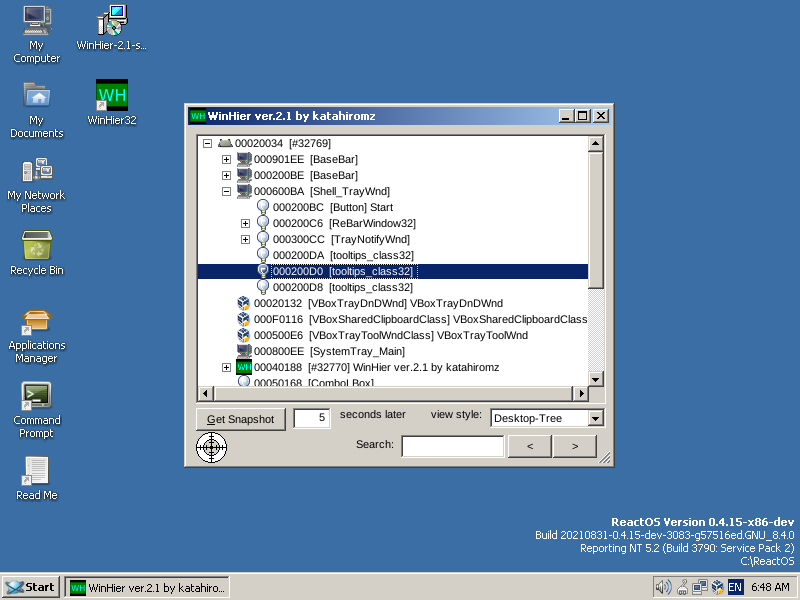Click the VirtualBox icon of 000500E6 VBoxTrayToolWnd

click(x=244, y=335)
